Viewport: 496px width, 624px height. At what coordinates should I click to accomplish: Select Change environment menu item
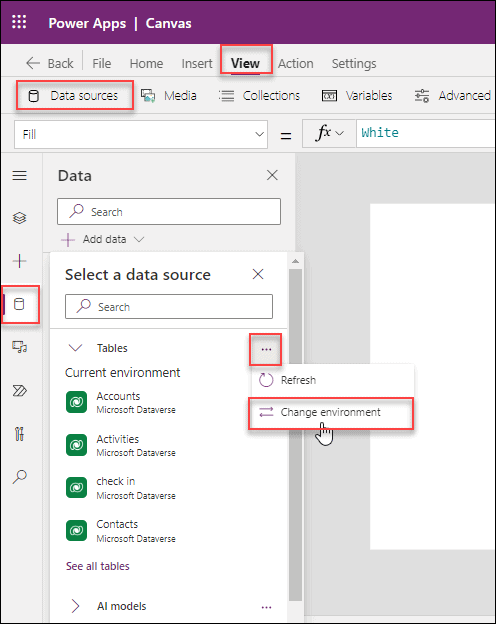click(x=331, y=413)
